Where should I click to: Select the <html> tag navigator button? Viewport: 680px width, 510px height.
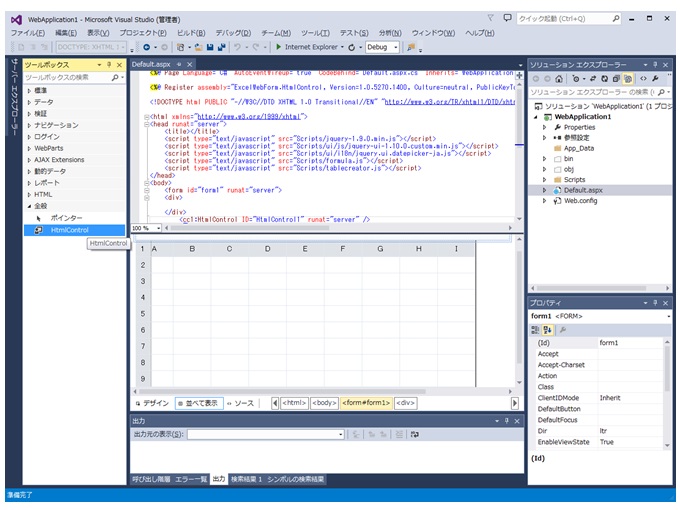point(295,403)
